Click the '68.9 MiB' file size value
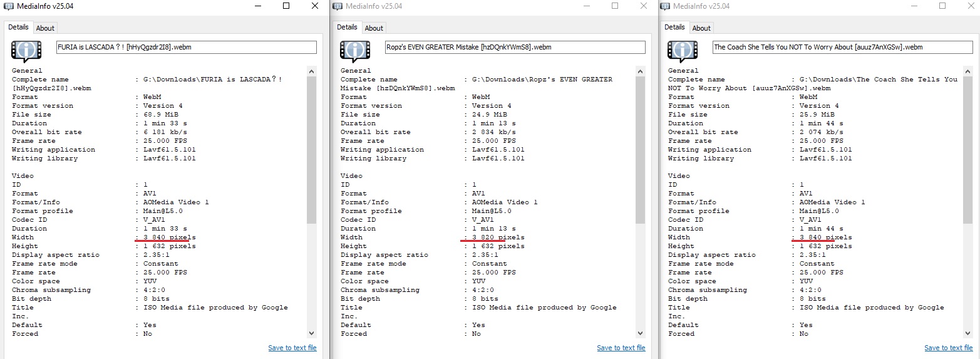 160,115
